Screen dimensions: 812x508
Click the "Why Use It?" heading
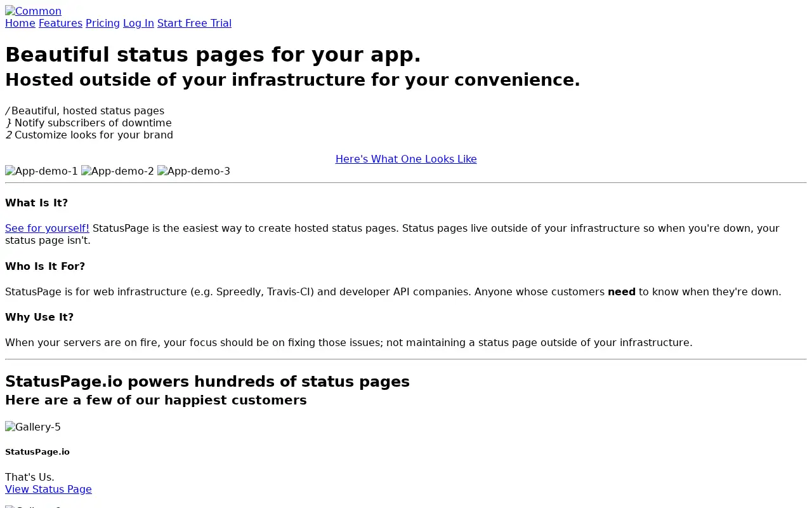pyautogui.click(x=39, y=317)
